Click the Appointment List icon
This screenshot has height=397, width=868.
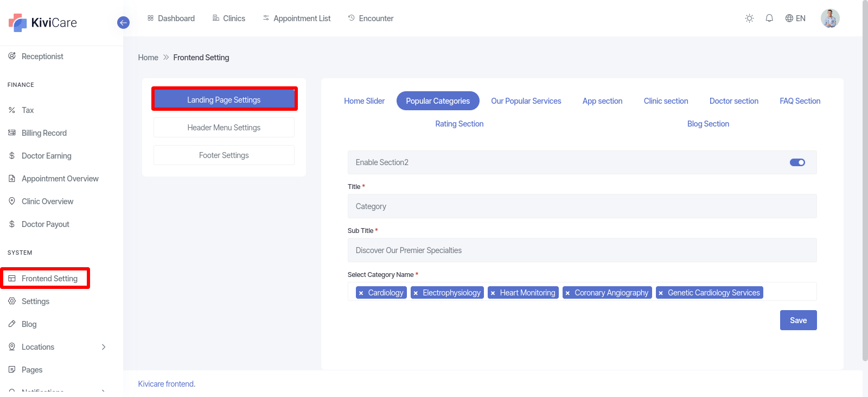pos(266,18)
